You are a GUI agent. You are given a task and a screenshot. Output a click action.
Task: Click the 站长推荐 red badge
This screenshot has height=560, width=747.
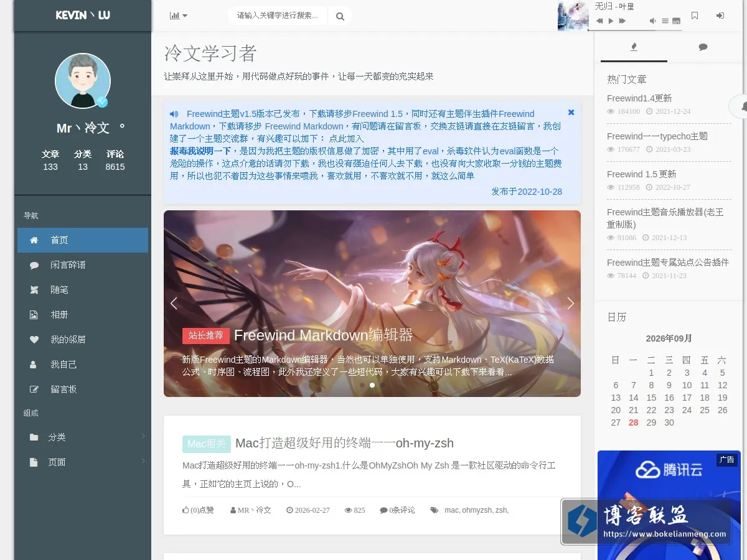pos(206,335)
